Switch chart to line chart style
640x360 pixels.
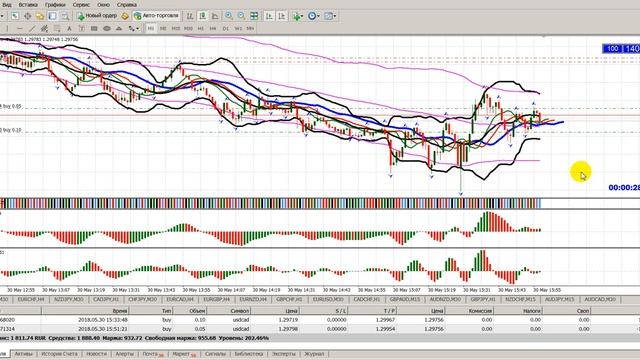click(x=215, y=16)
